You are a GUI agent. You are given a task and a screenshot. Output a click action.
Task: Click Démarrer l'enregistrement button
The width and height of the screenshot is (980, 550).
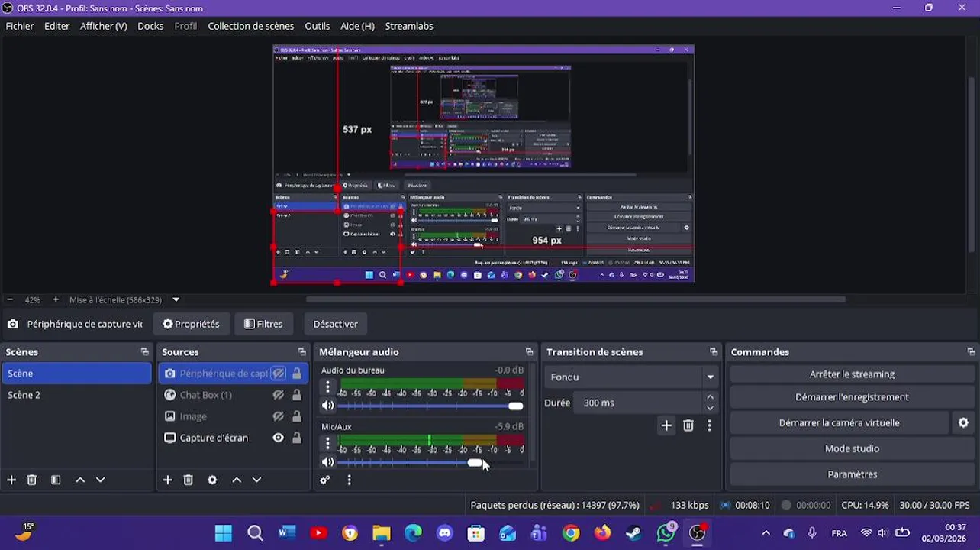852,397
